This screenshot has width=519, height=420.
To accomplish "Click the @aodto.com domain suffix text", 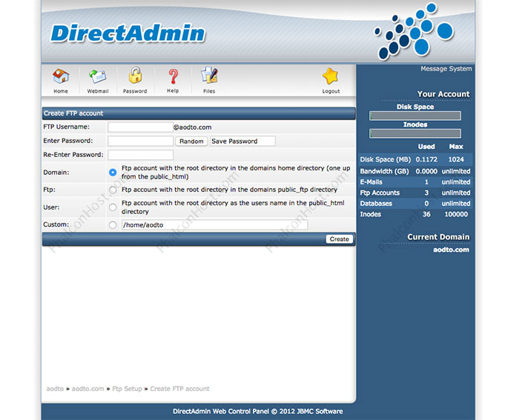I will (192, 127).
